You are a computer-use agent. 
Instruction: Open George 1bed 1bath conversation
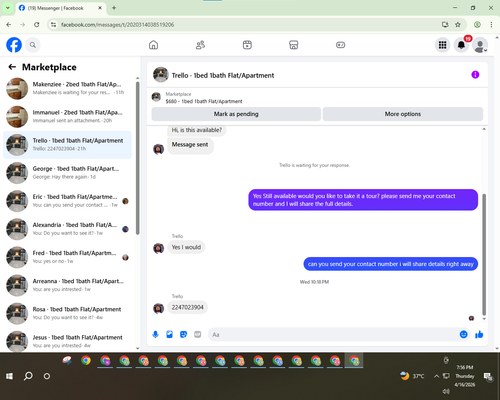tap(67, 173)
